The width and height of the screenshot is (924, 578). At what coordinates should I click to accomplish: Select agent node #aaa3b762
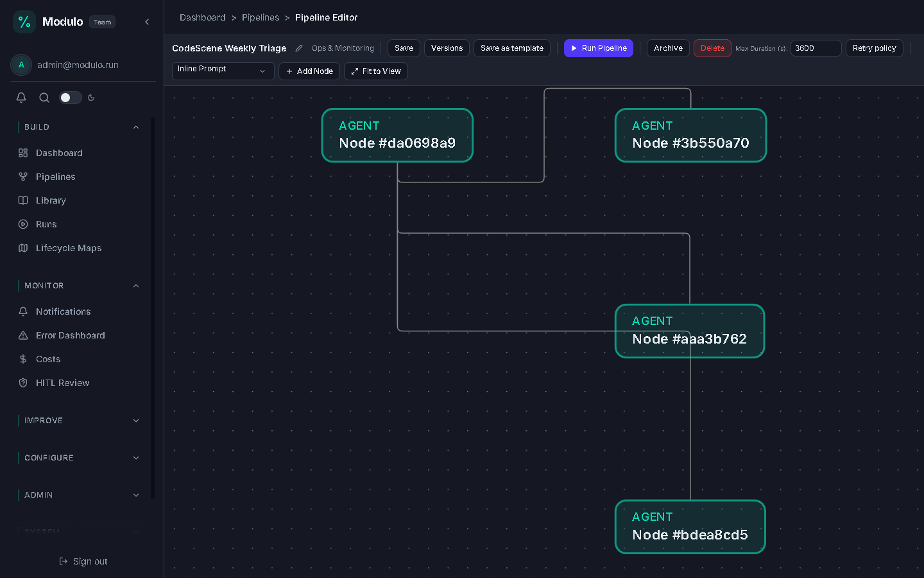pos(690,331)
